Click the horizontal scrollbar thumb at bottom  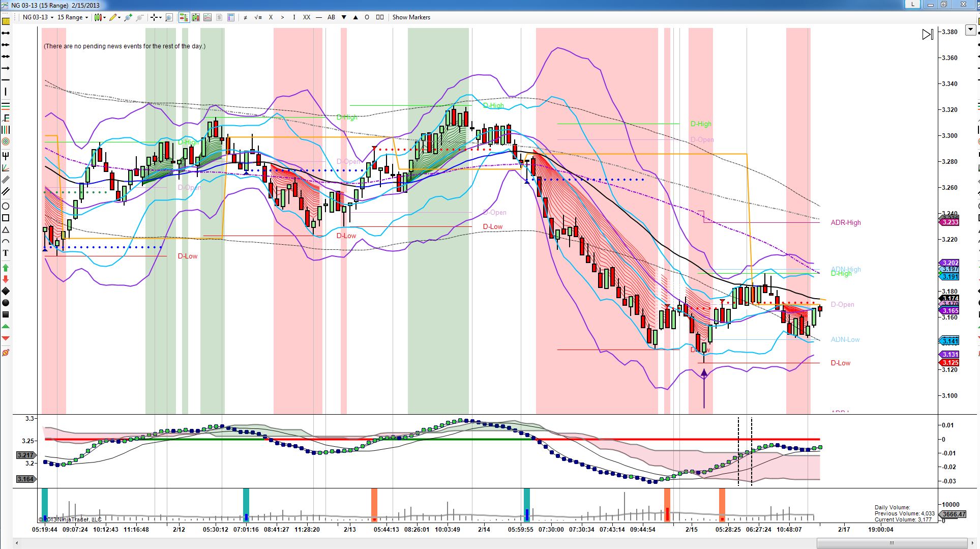click(x=892, y=543)
